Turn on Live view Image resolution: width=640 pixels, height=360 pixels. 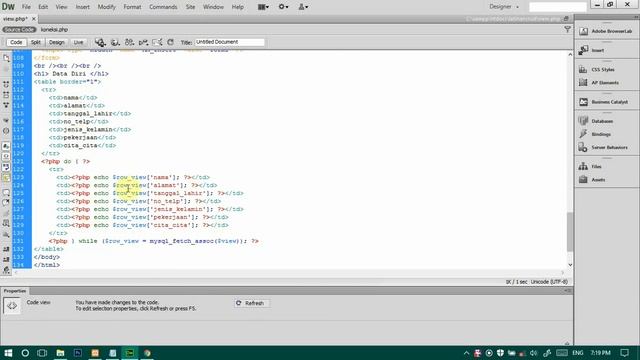click(78, 42)
